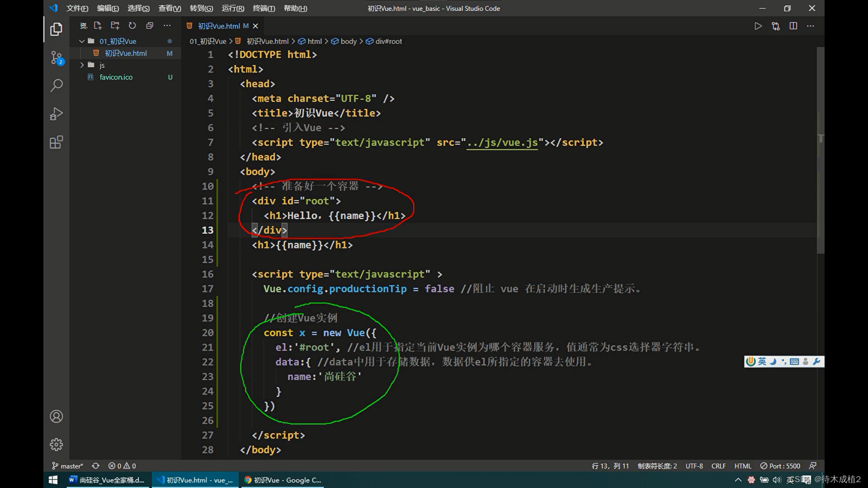Open the Extensions view
This screenshot has height=488, width=868.
(x=56, y=142)
